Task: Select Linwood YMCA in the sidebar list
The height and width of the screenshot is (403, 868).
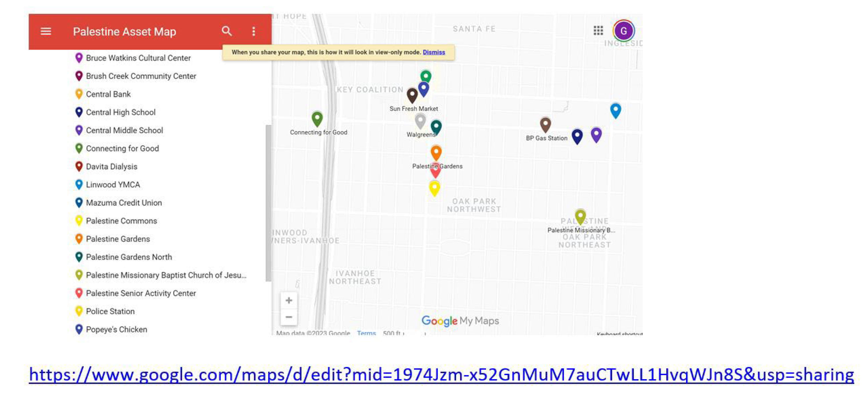Action: [x=113, y=185]
